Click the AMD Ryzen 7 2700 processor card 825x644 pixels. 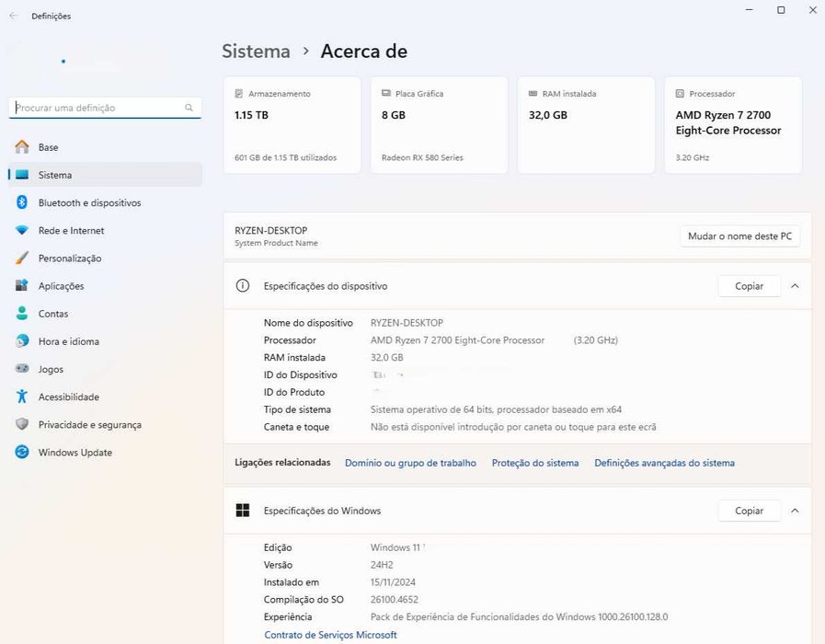(733, 125)
